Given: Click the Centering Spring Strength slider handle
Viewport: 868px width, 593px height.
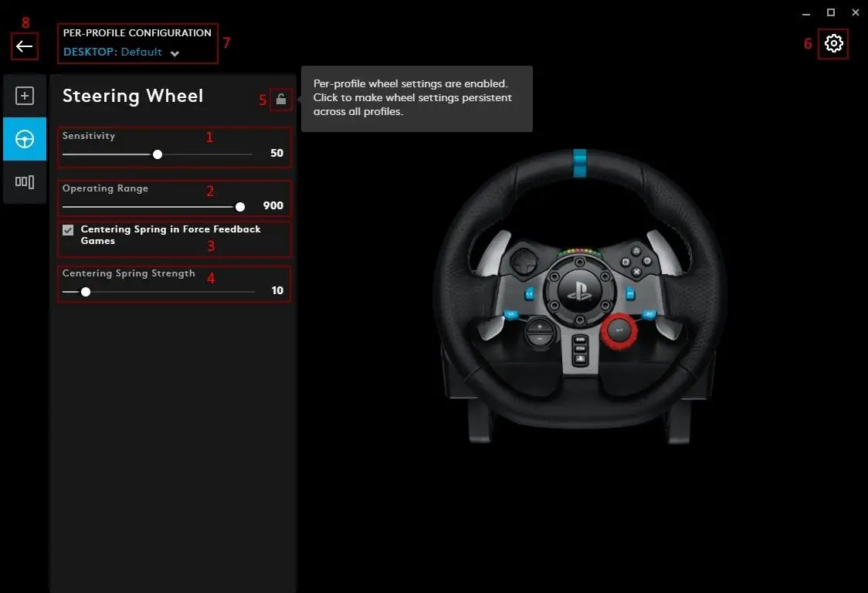Looking at the screenshot, I should (86, 292).
